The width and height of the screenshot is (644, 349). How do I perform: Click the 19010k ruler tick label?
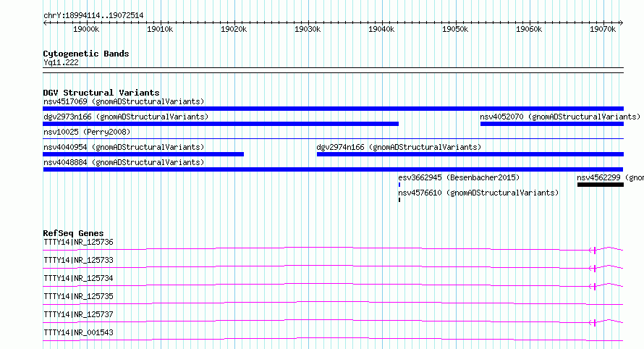(160, 30)
